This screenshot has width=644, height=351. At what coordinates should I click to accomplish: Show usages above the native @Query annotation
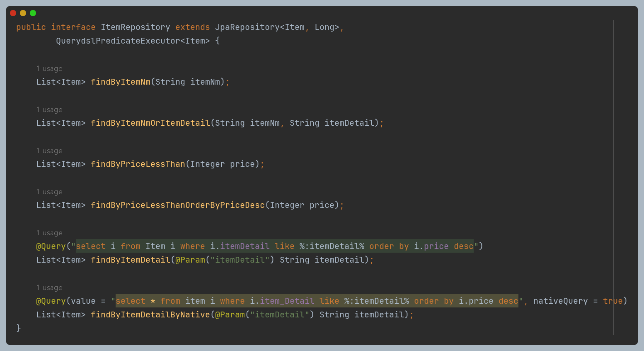49,288
